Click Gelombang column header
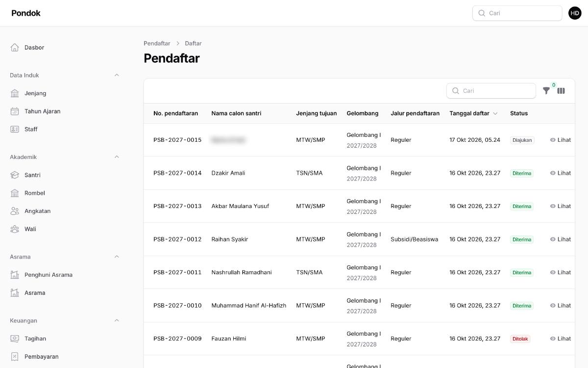The image size is (588, 368). coord(363,113)
